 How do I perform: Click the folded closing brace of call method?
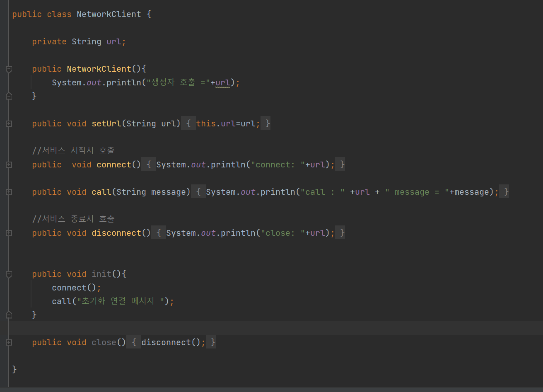504,192
